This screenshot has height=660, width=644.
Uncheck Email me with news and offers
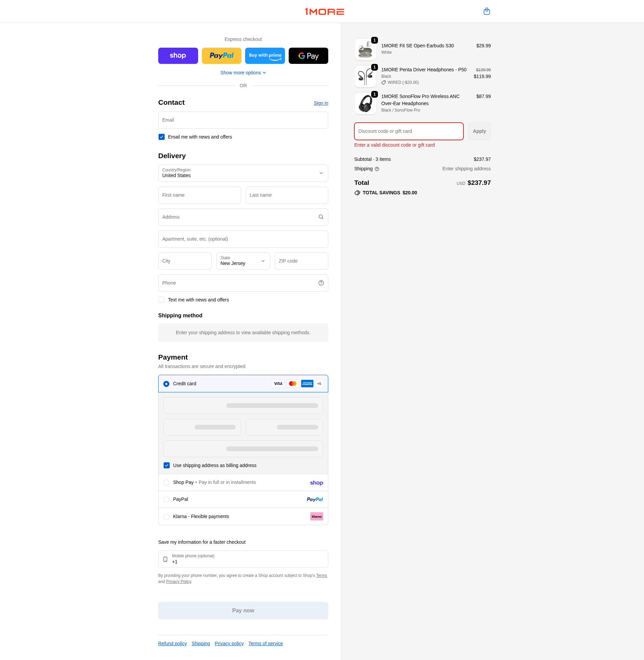coord(161,137)
